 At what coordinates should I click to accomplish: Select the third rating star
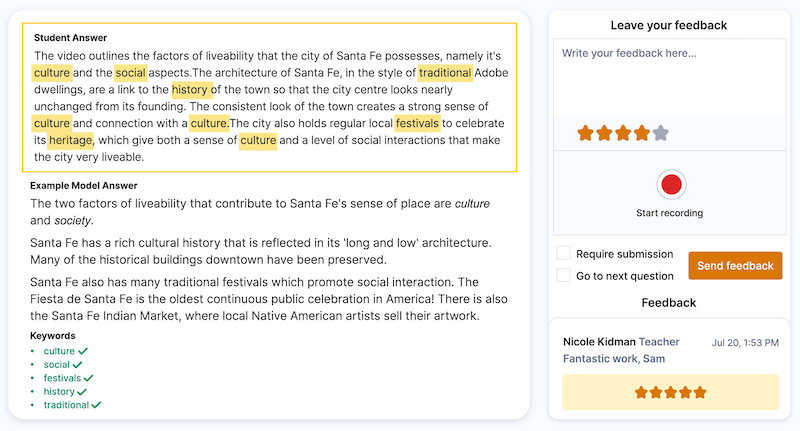623,134
